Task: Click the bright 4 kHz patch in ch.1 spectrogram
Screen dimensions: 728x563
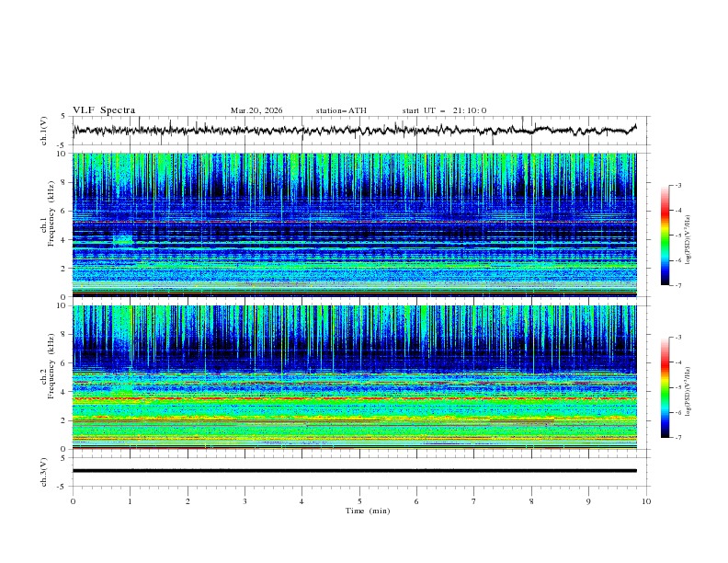Action: coord(122,240)
